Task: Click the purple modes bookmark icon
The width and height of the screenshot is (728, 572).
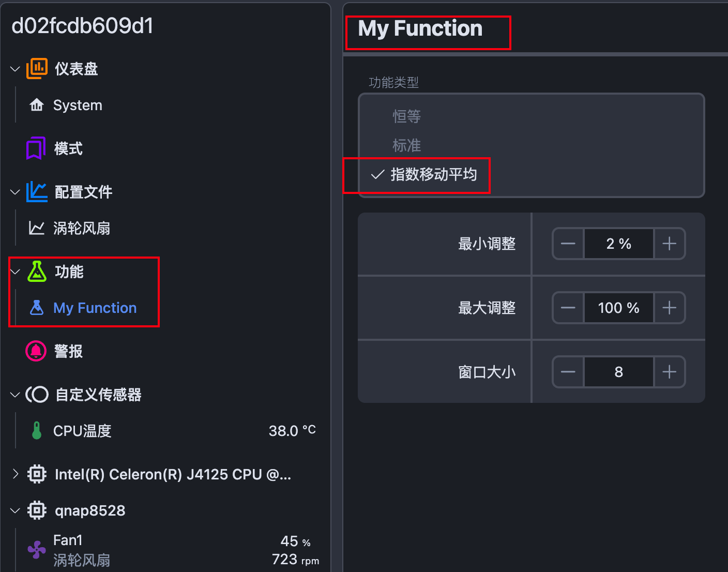Action: click(x=36, y=148)
